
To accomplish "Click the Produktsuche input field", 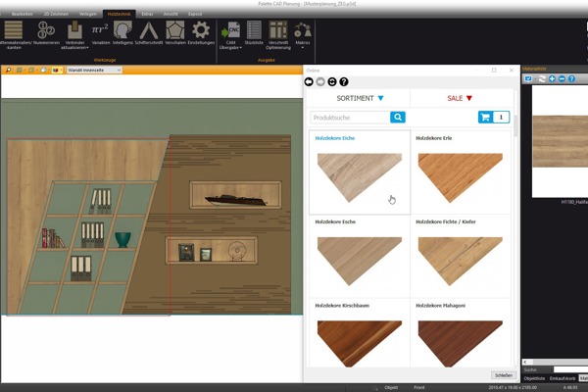I will click(350, 117).
